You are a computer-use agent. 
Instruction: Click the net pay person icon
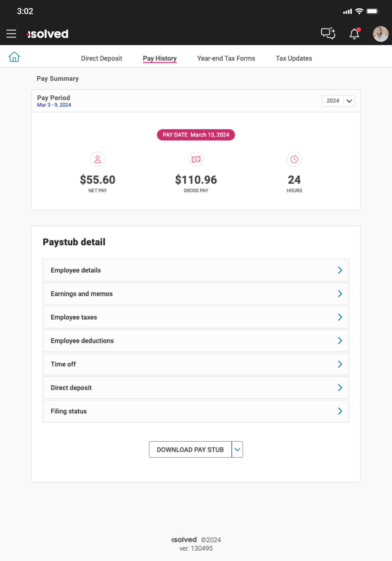(98, 159)
